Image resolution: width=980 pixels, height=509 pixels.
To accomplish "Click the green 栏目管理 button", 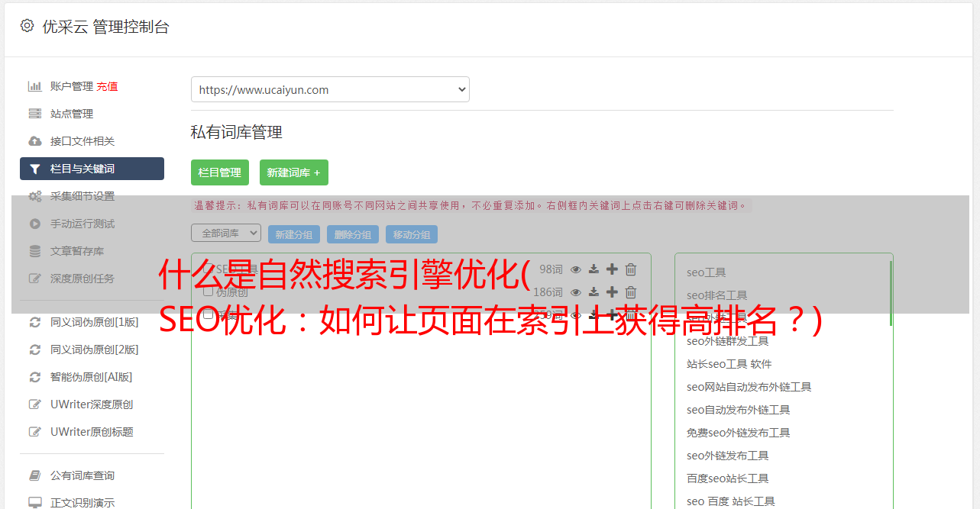I will [x=220, y=172].
